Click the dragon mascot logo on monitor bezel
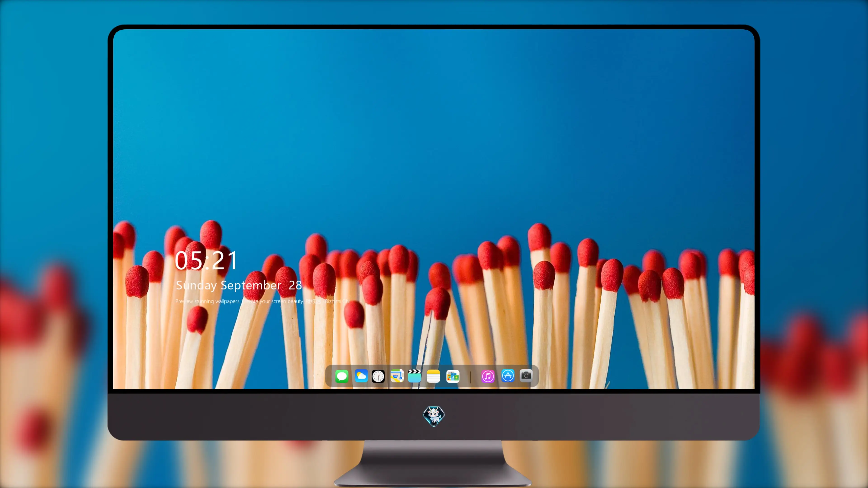 click(434, 416)
